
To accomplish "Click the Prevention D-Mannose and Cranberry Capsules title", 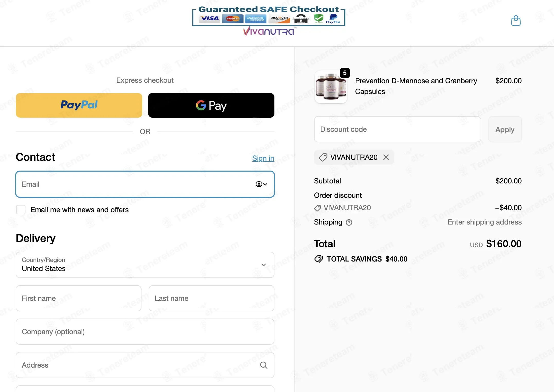I will [x=416, y=86].
